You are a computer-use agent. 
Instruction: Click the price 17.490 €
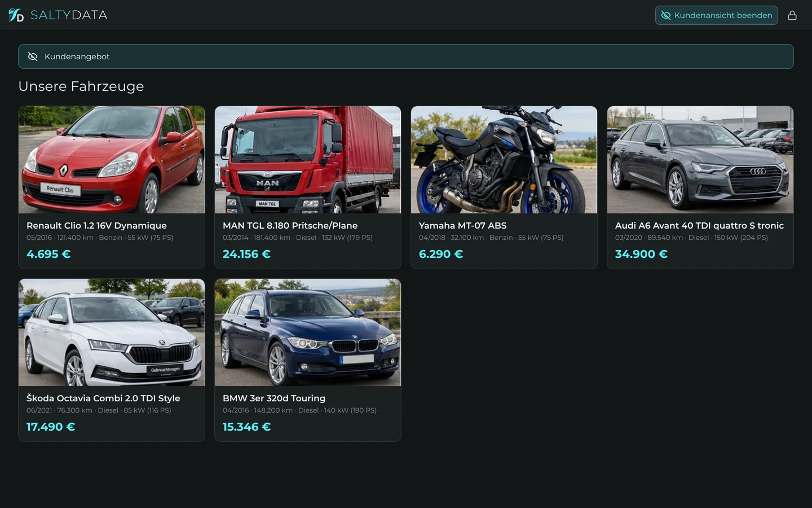(51, 427)
